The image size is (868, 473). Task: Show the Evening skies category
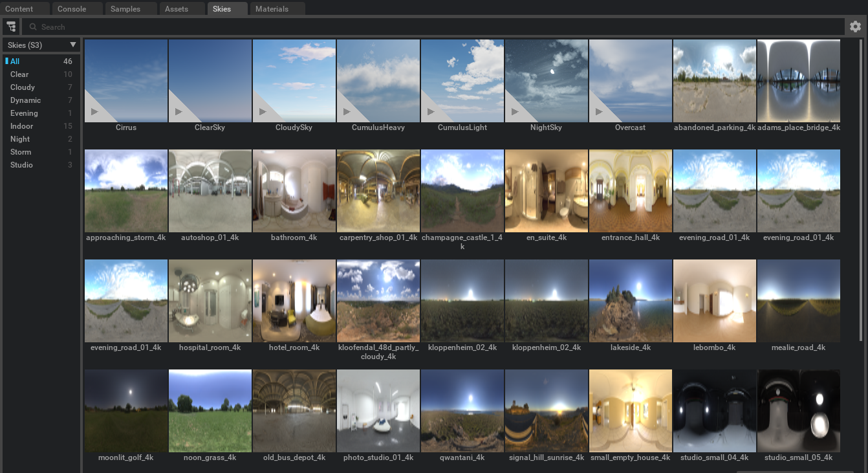[x=41, y=113]
